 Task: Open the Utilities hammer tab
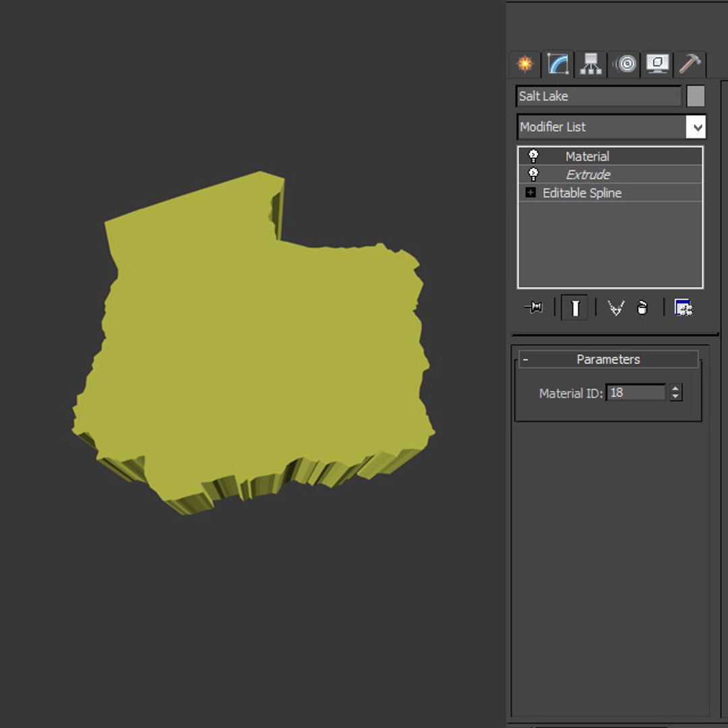pyautogui.click(x=690, y=63)
